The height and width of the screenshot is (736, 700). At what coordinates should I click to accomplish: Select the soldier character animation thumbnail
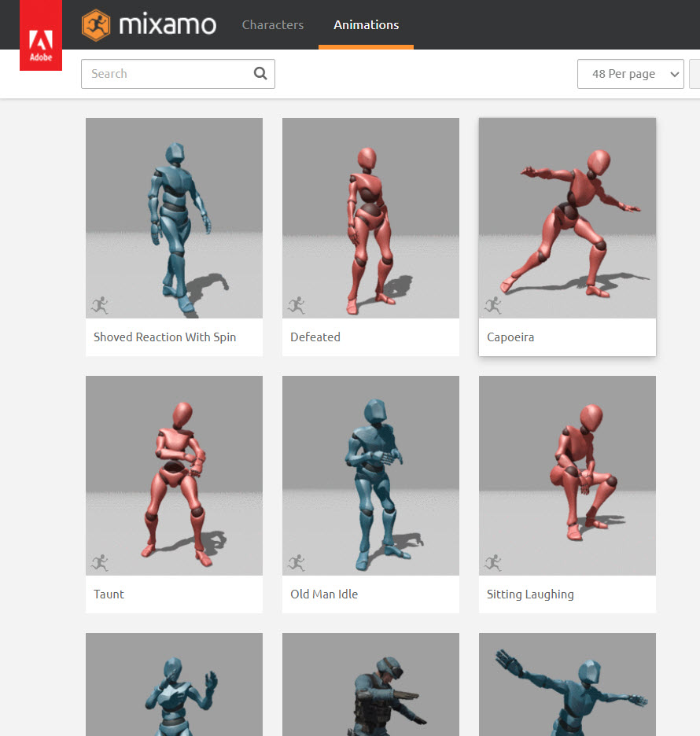tap(371, 684)
